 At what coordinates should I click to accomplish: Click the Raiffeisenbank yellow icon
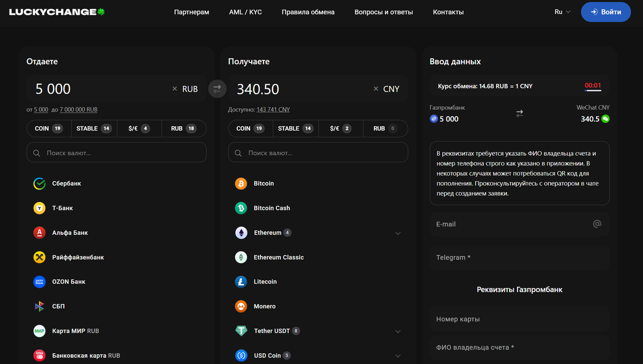[40, 257]
